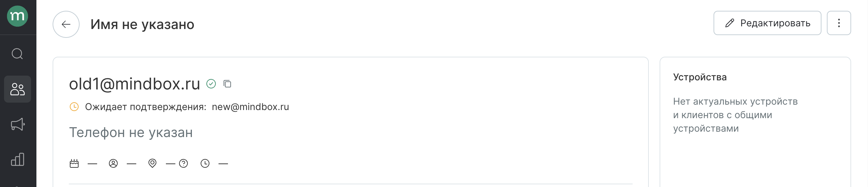This screenshot has width=868, height=187.
Task: Click the location pin icon
Action: pyautogui.click(x=152, y=163)
